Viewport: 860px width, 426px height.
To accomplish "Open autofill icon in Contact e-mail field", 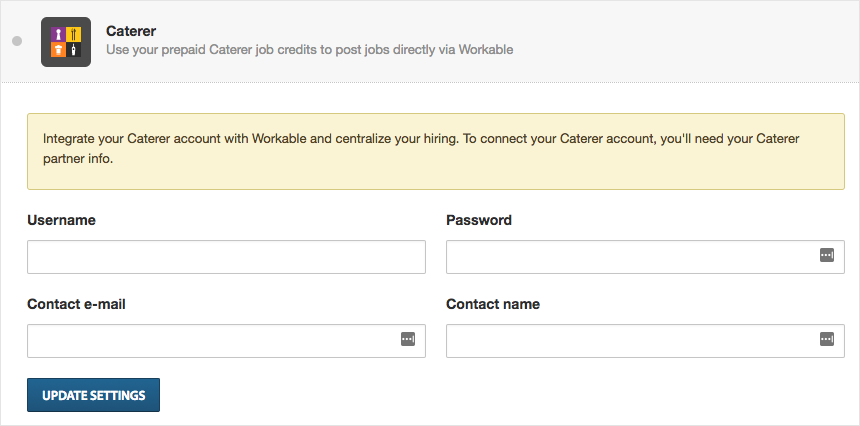I will (x=408, y=339).
